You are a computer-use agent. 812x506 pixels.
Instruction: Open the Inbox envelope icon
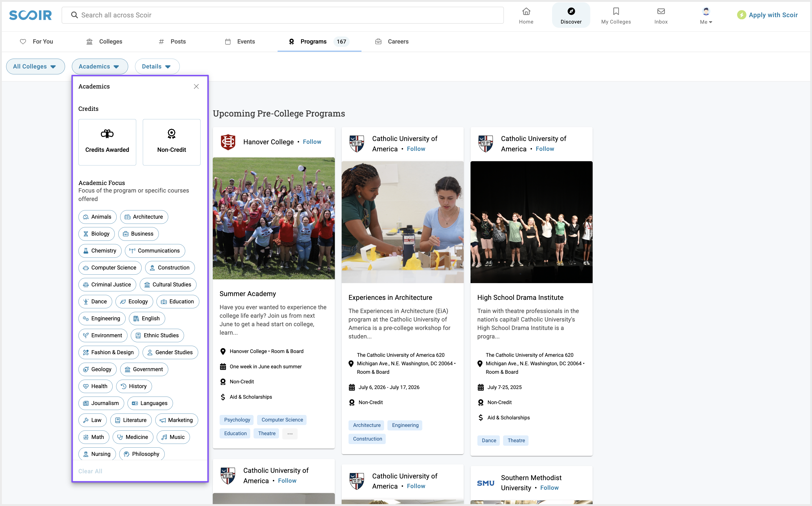[660, 12]
